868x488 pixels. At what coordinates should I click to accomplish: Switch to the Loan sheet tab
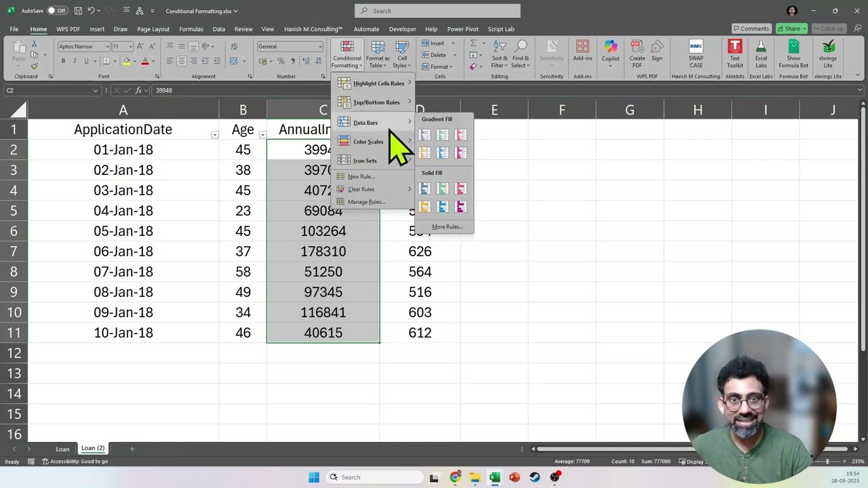[x=62, y=449]
